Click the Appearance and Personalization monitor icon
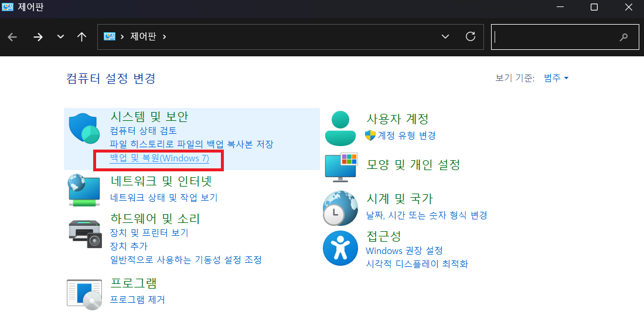Image resolution: width=644 pixels, height=325 pixels. [341, 167]
